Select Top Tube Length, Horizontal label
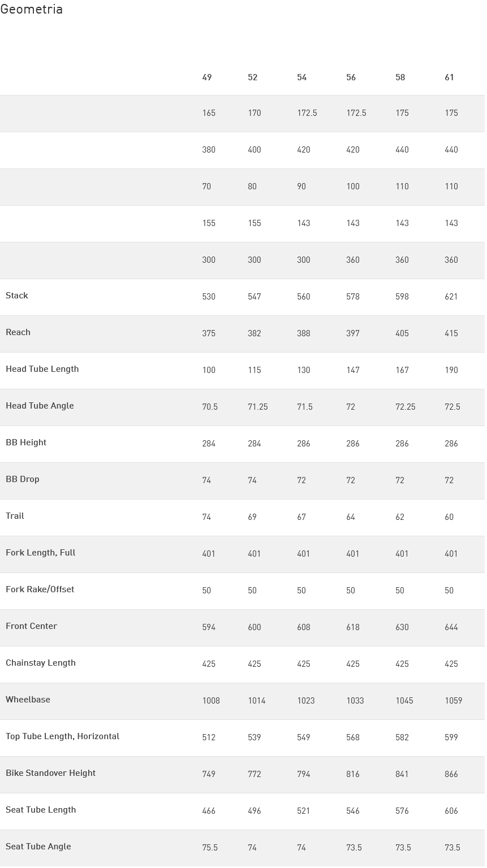The width and height of the screenshot is (487, 868). tap(63, 736)
